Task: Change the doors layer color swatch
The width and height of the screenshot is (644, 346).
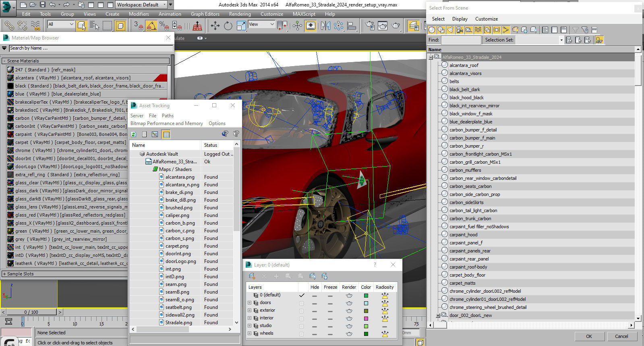Action: click(366, 303)
